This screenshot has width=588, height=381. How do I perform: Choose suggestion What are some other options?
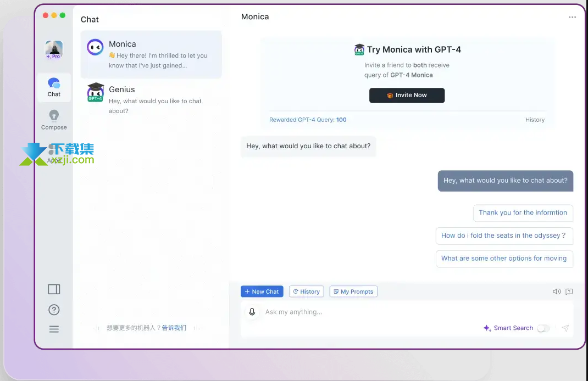click(x=504, y=259)
